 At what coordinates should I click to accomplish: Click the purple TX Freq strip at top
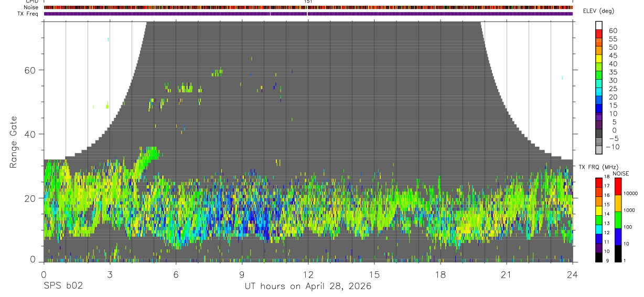coord(308,14)
